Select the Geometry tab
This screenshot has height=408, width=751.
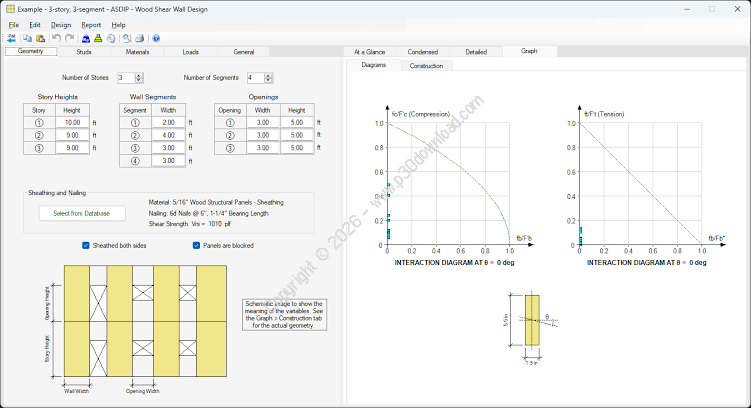31,51
